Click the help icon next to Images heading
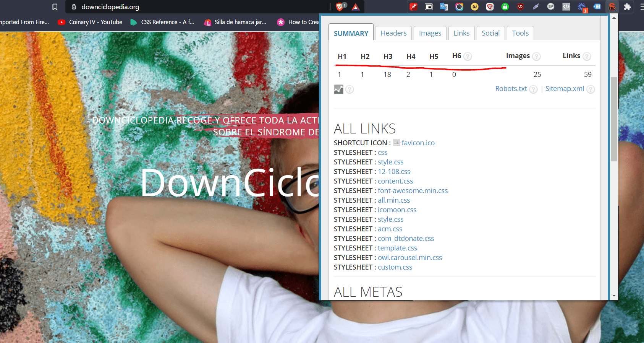 point(537,57)
